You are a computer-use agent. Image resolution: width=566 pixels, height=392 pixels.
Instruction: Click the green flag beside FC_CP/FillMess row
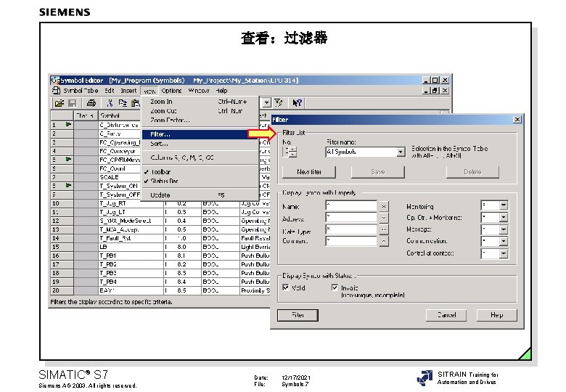[x=68, y=159]
